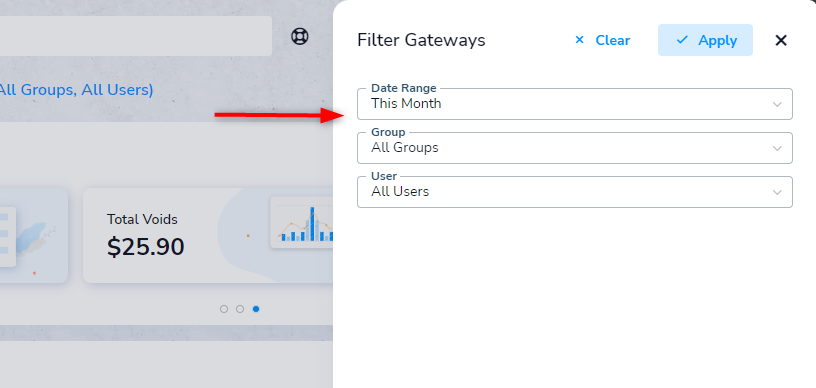Clear all gateway filters
Image resolution: width=816 pixels, height=388 pixels.
coord(602,40)
